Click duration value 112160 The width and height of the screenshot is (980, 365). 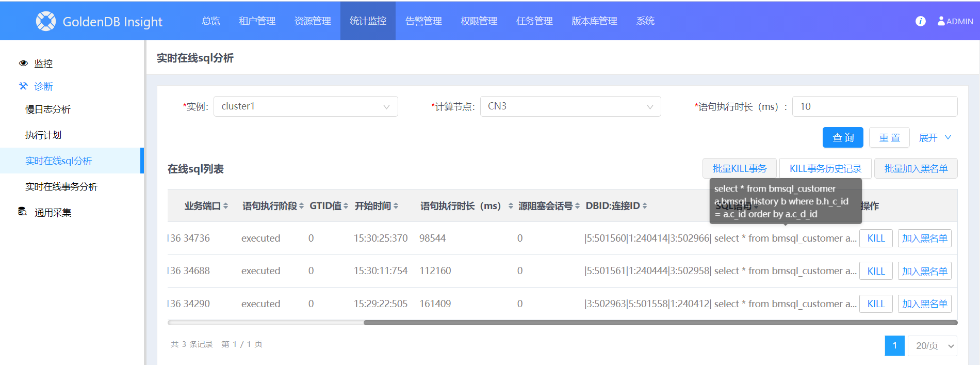click(x=435, y=271)
